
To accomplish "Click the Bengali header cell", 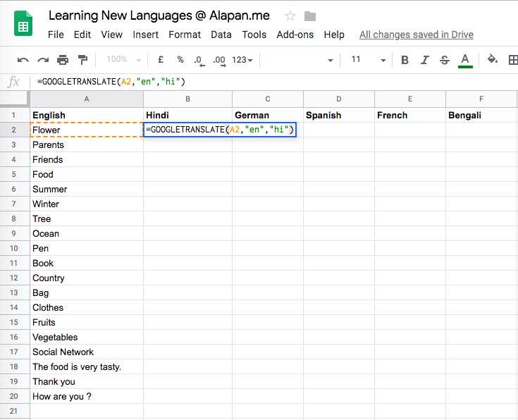I will pyautogui.click(x=481, y=115).
